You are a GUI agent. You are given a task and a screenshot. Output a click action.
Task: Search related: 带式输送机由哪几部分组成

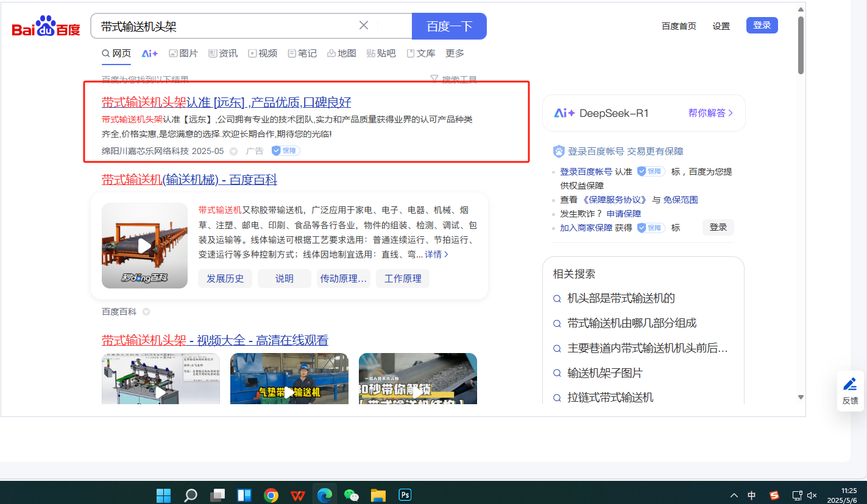coord(632,323)
